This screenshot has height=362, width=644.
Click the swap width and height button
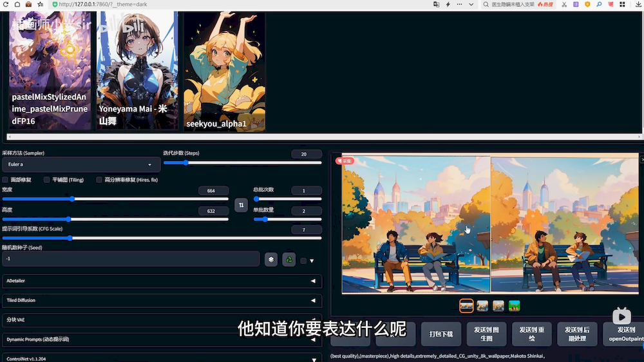point(241,205)
